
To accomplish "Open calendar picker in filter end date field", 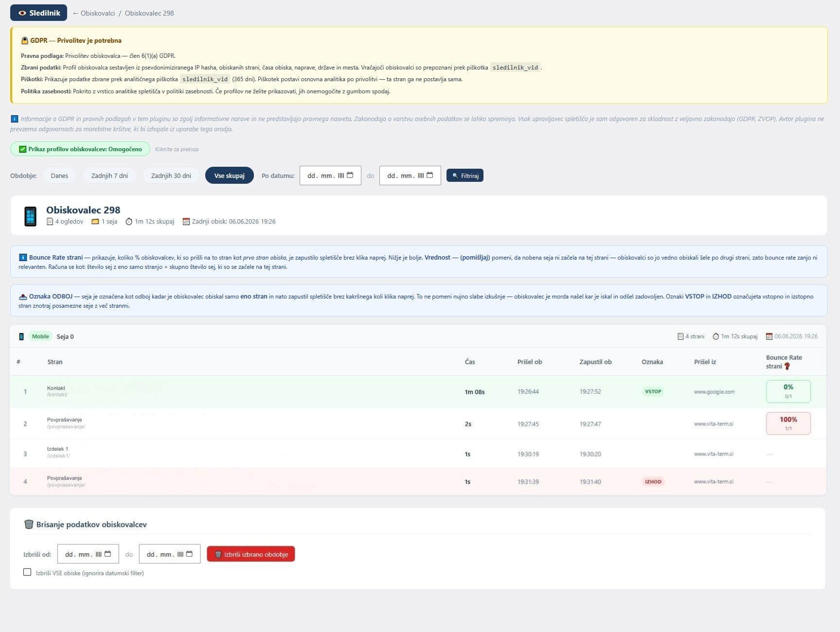I will tap(429, 176).
